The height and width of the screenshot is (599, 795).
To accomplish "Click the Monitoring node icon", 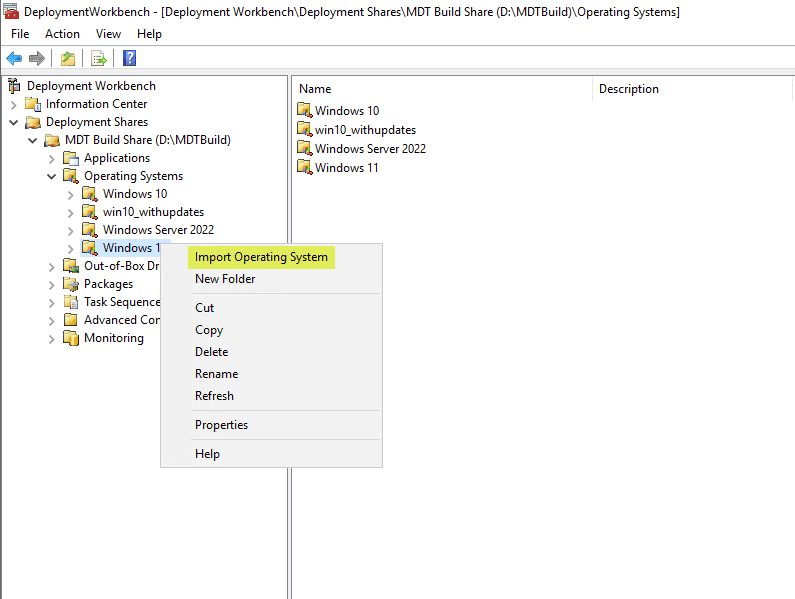I will pyautogui.click(x=71, y=338).
